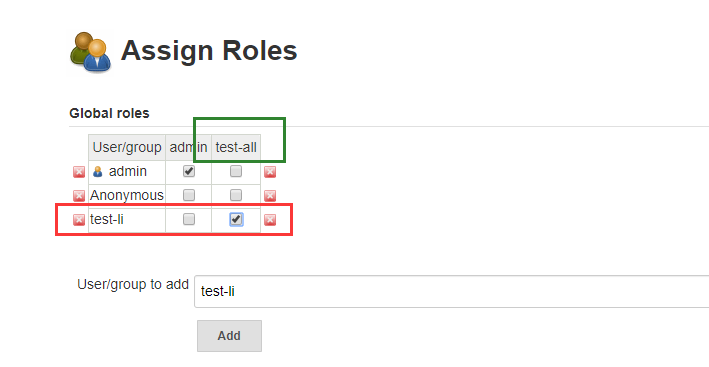Click right-side red X on admin row
The image size is (709, 367).
(270, 172)
